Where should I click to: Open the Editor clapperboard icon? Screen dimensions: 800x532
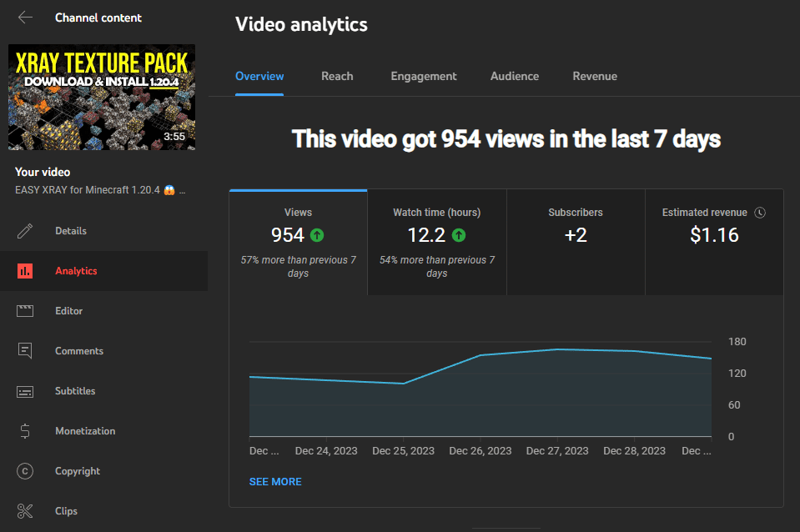point(25,311)
